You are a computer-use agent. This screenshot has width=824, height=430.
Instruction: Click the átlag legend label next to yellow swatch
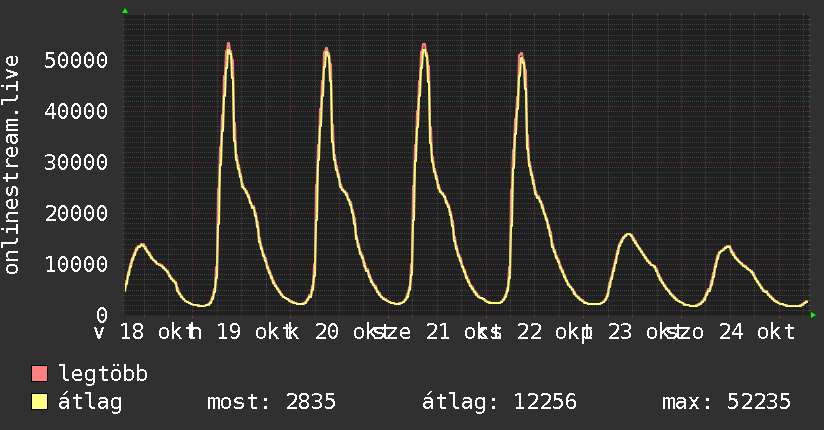point(90,402)
